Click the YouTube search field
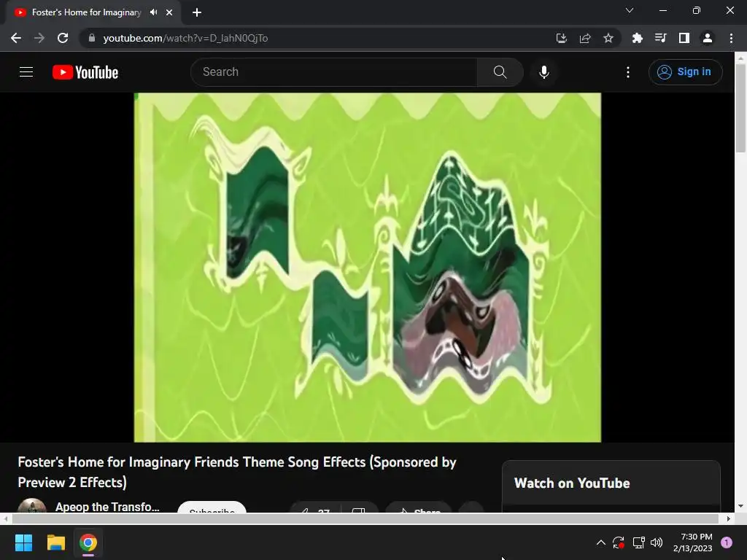The width and height of the screenshot is (747, 560). pyautogui.click(x=334, y=72)
